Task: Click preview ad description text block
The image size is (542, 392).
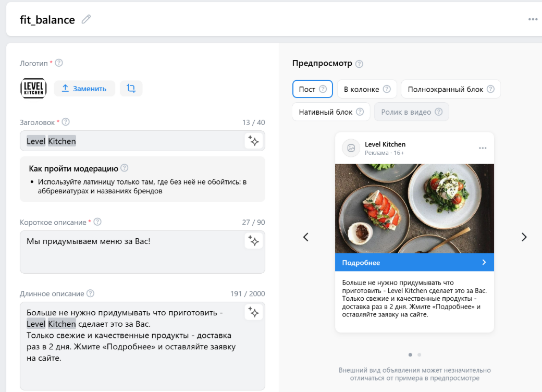Action: [x=414, y=299]
